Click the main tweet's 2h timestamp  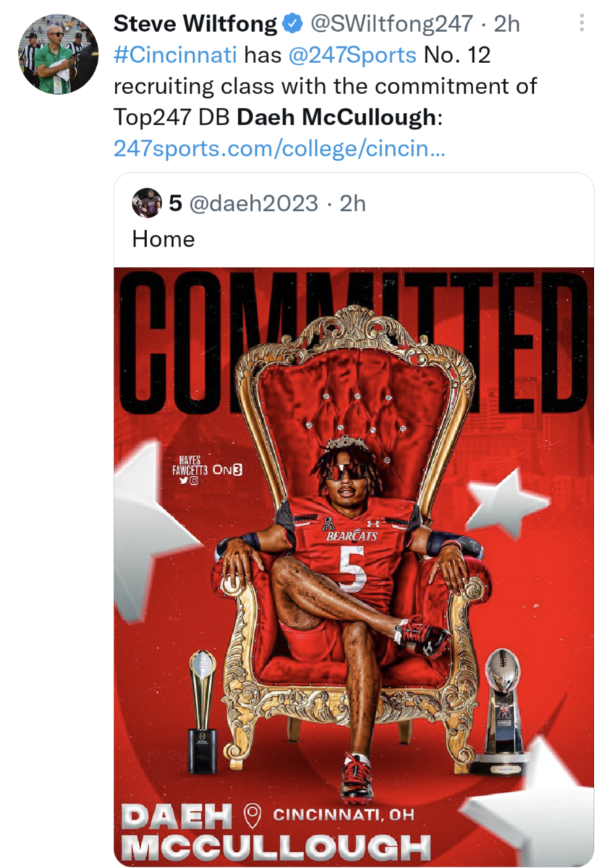coord(506,24)
